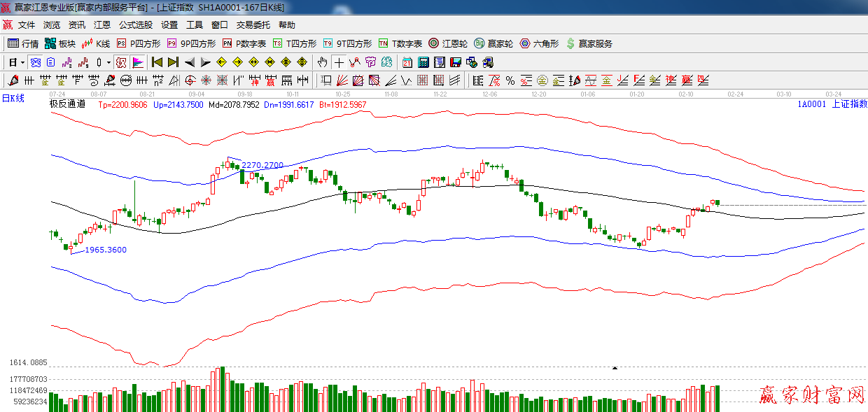
Task: Click the save floppy disk icon
Action: [x=456, y=62]
